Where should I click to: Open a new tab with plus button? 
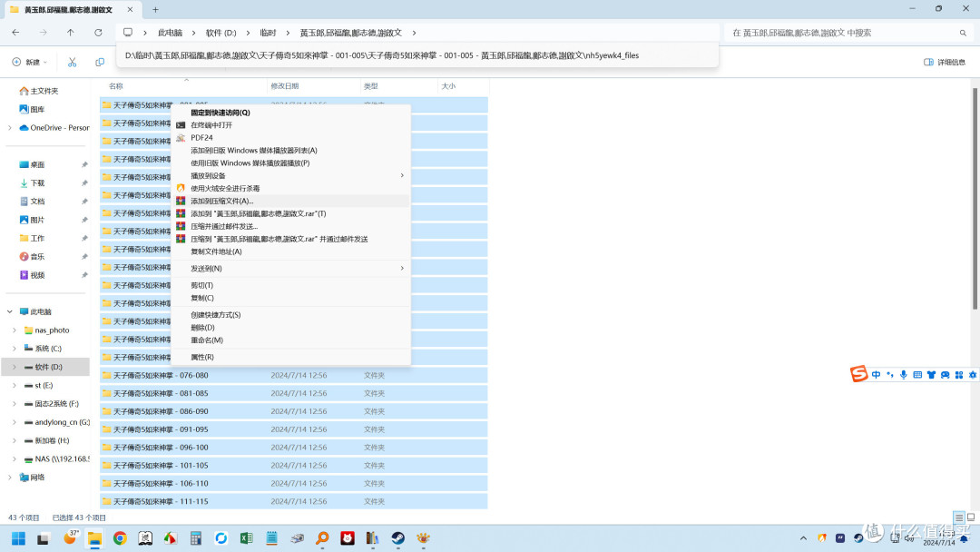[x=156, y=9]
